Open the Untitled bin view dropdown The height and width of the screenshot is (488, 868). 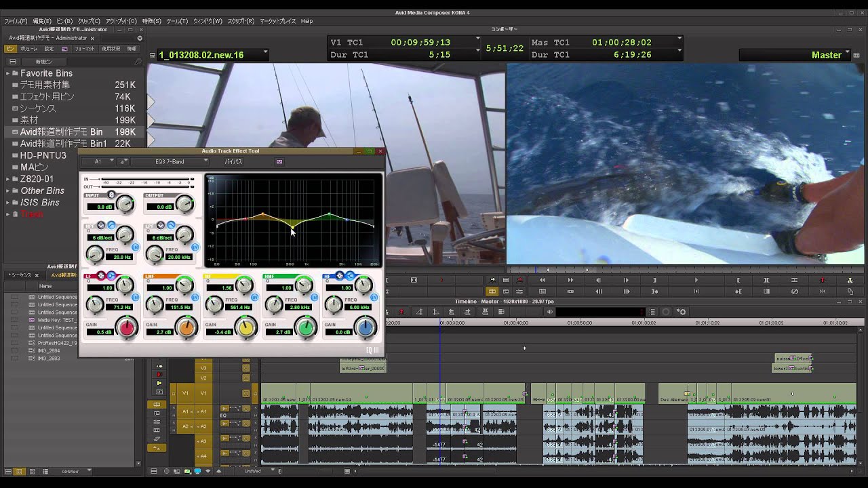(73, 471)
